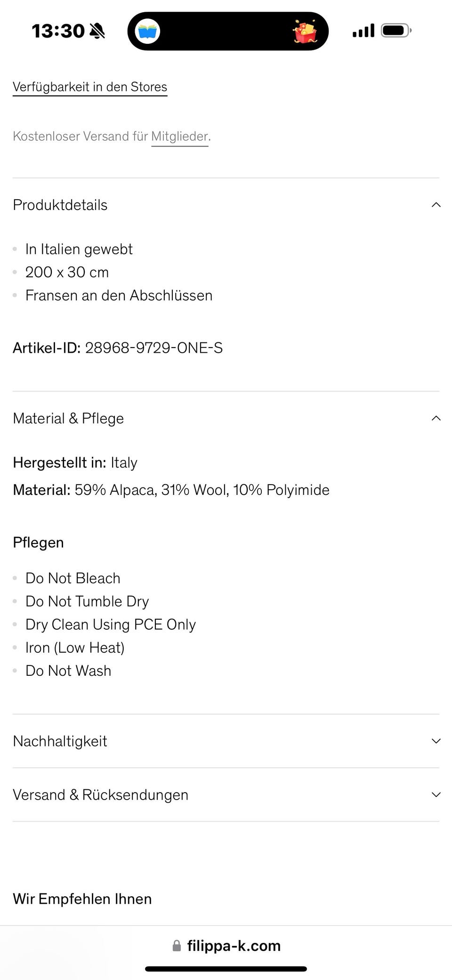Collapse Material & Pflege with the chevron
The image size is (452, 980).
[436, 418]
